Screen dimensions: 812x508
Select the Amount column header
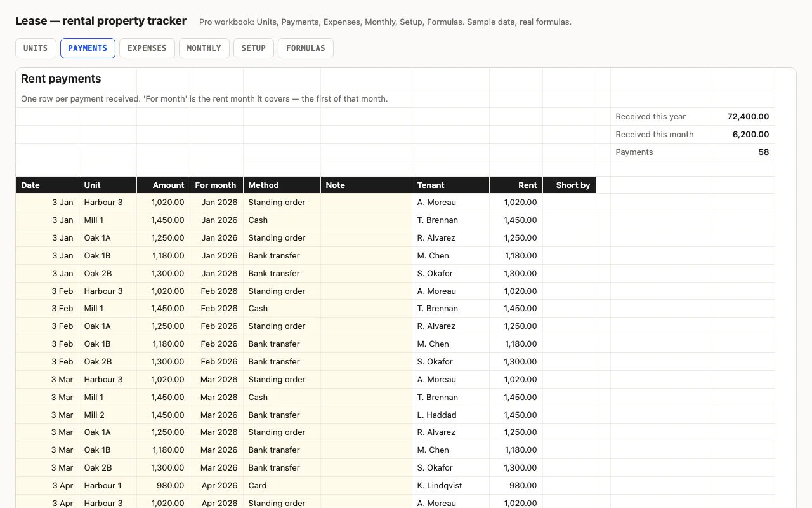coord(164,185)
